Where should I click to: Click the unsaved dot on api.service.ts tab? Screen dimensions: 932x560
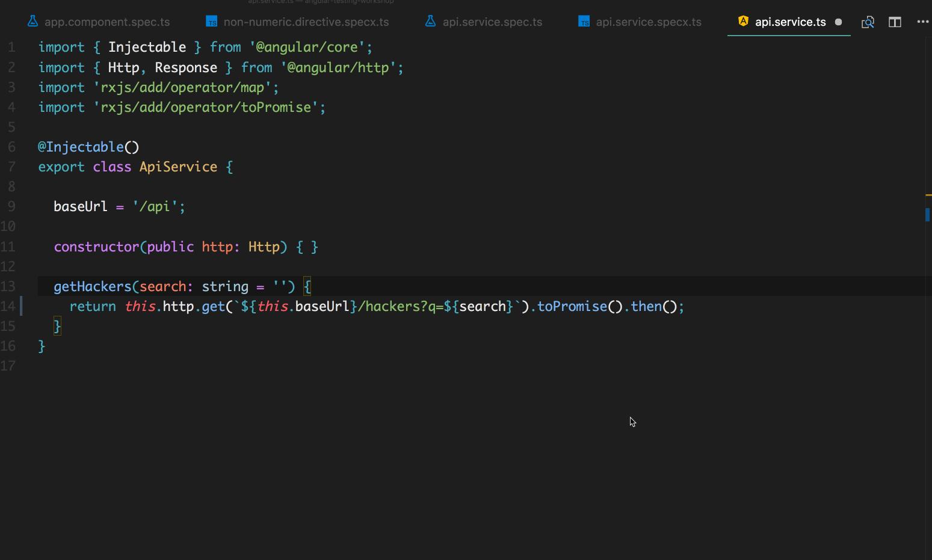(x=838, y=22)
